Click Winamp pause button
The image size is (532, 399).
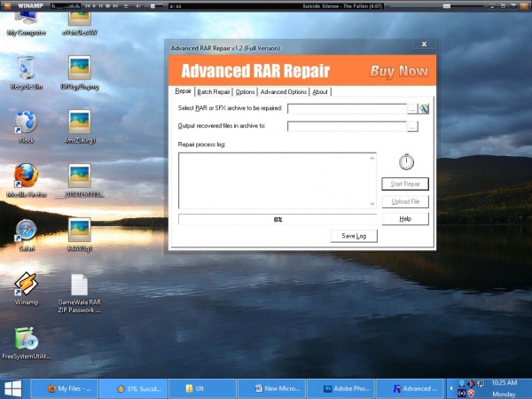point(101,6)
